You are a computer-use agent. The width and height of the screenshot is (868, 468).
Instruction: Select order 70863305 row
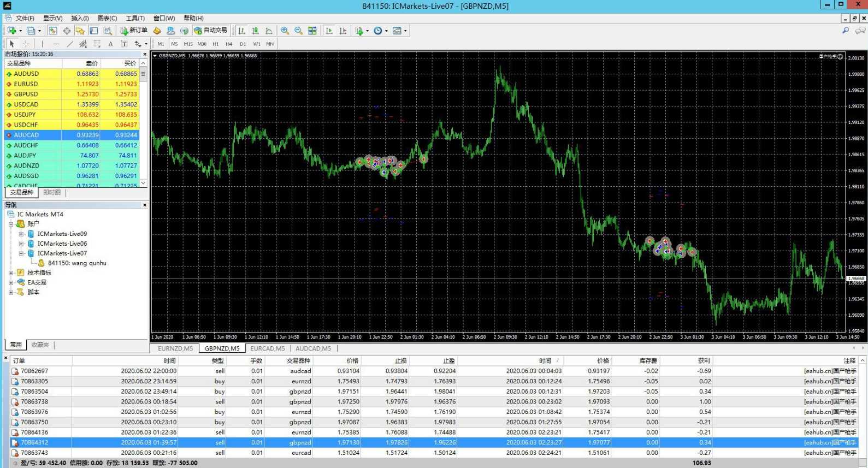coord(434,381)
